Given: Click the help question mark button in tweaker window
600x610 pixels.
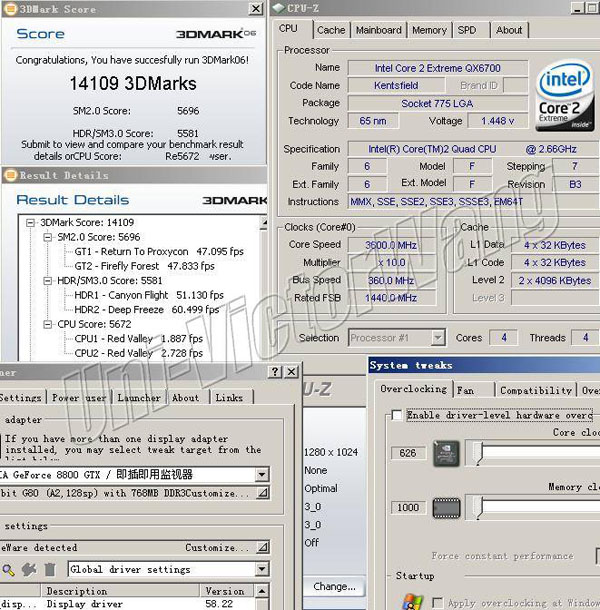Looking at the screenshot, I should [275, 372].
